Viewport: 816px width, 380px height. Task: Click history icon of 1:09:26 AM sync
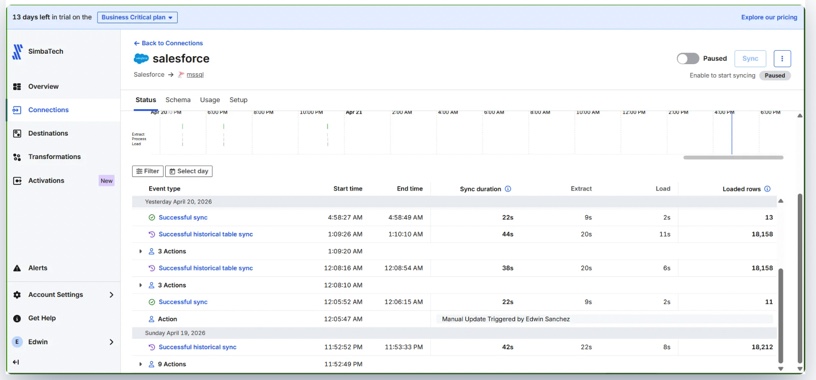tap(152, 234)
